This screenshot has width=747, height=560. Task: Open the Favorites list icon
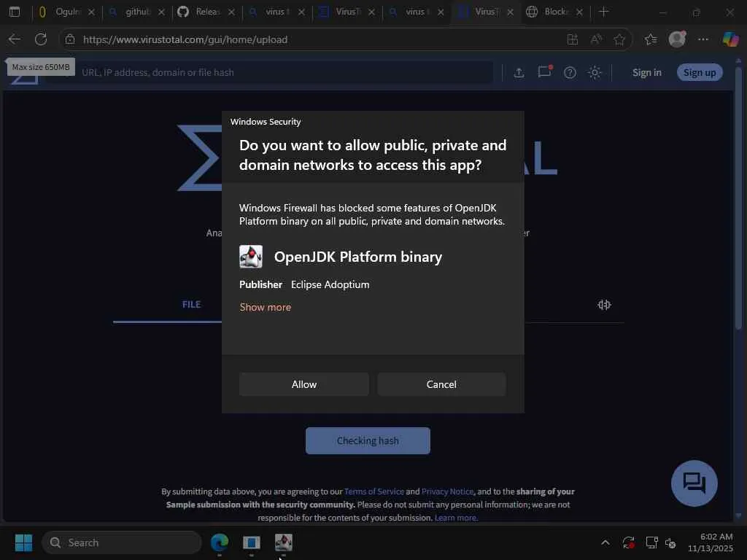point(651,39)
